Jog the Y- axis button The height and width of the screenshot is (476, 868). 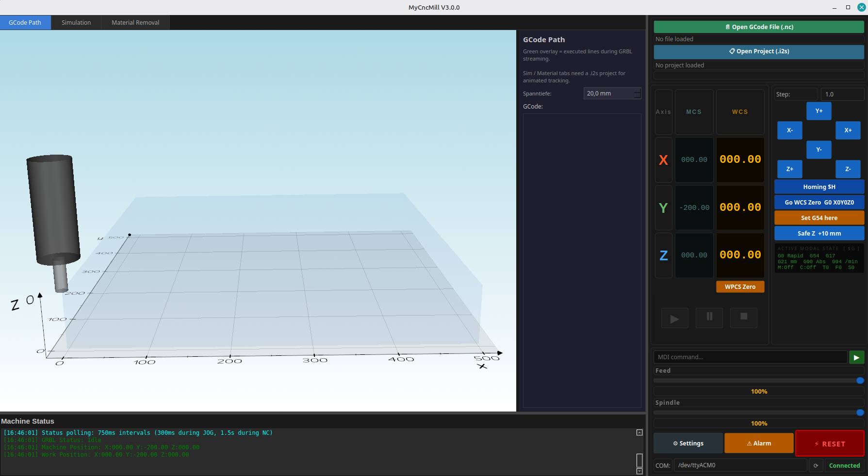coord(819,150)
